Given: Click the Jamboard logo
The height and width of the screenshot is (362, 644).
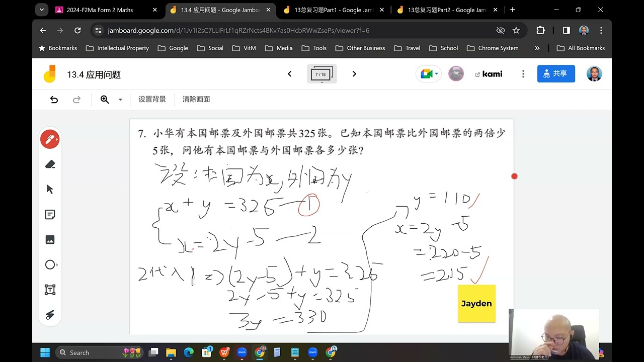Looking at the screenshot, I should [x=49, y=74].
